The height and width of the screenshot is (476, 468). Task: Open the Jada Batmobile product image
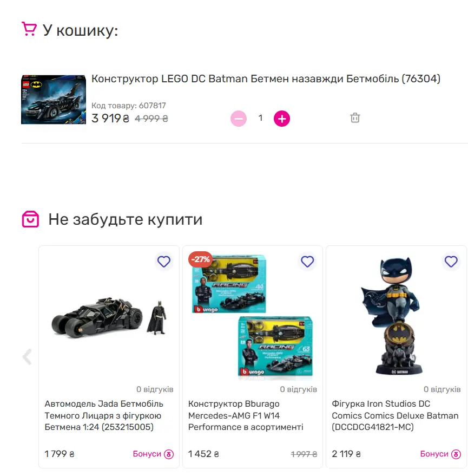click(x=109, y=317)
